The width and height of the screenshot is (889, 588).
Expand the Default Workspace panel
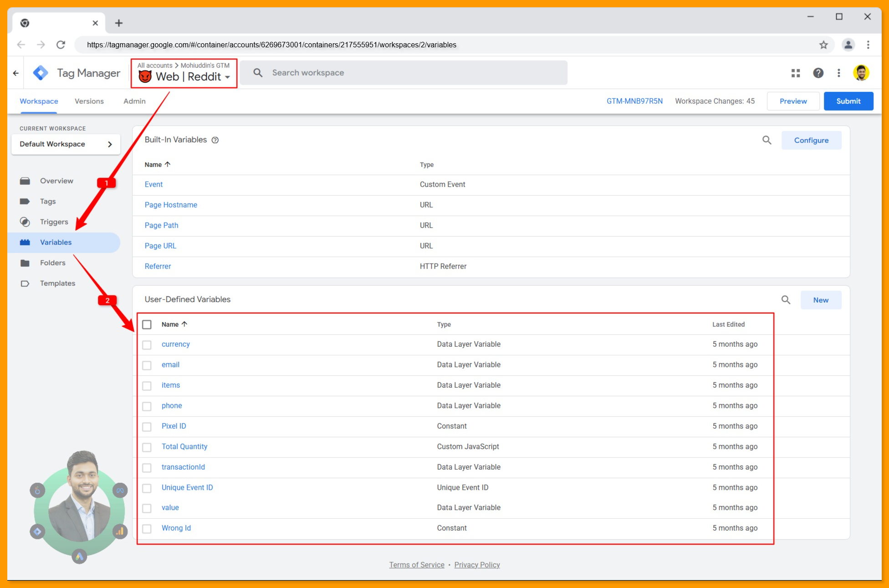coord(109,144)
